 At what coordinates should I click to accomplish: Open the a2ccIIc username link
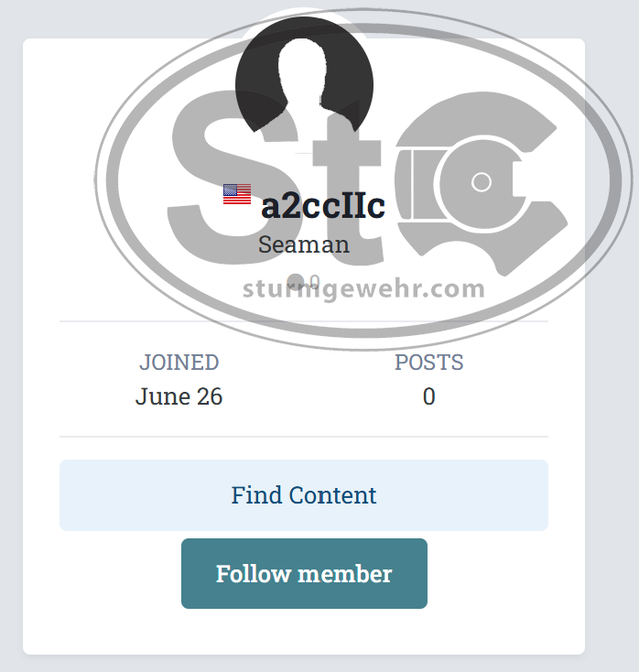pyautogui.click(x=322, y=205)
